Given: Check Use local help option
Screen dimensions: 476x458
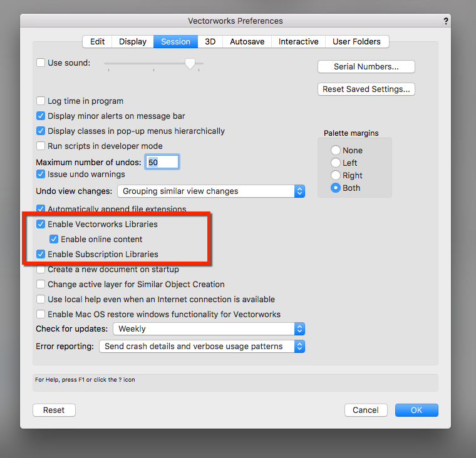Looking at the screenshot, I should [x=41, y=299].
